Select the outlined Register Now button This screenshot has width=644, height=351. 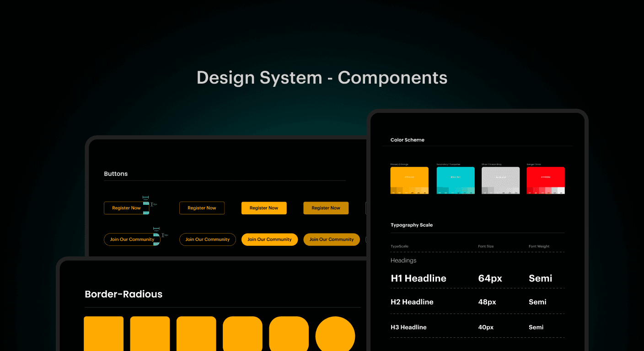202,208
